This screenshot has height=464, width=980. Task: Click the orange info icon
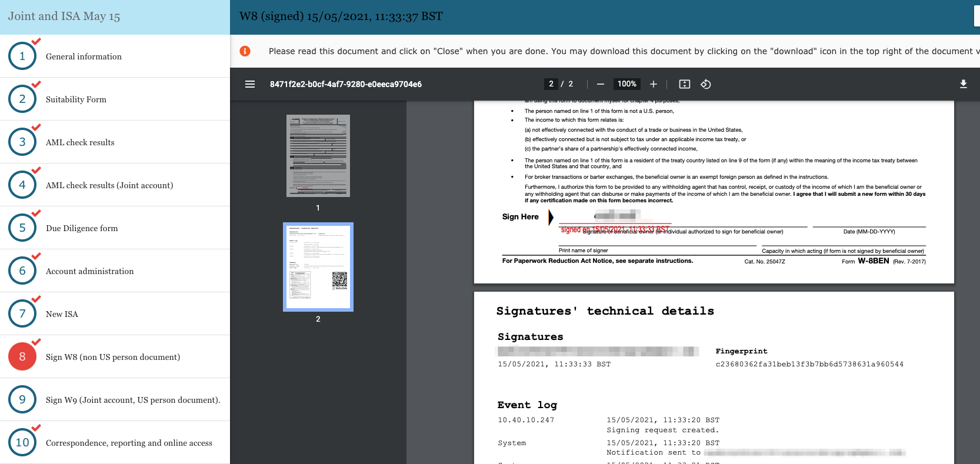point(245,51)
